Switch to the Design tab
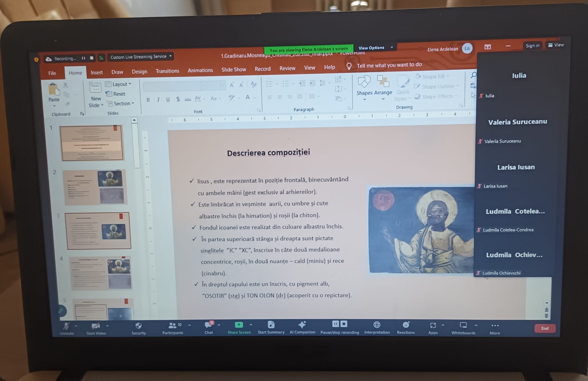588x381 pixels. (x=139, y=71)
